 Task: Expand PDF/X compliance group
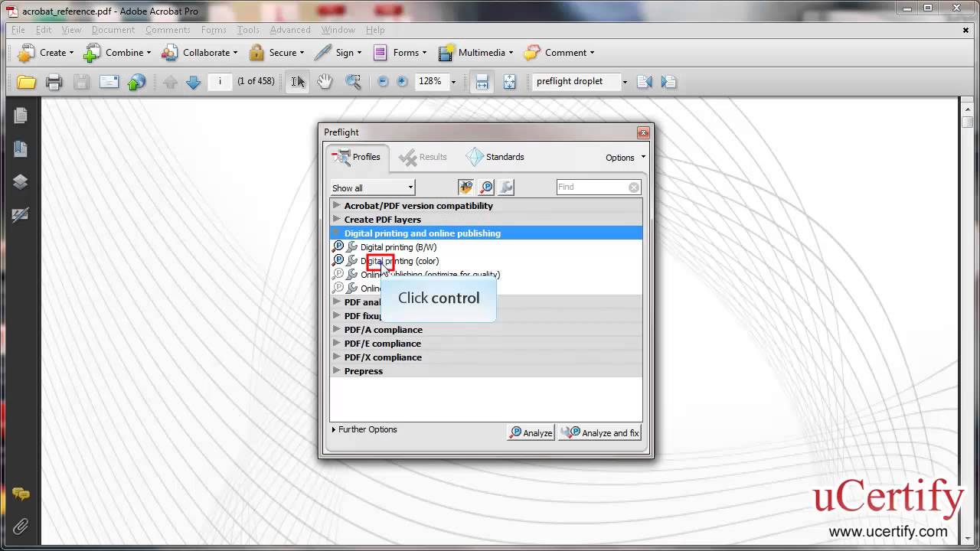pyautogui.click(x=336, y=357)
